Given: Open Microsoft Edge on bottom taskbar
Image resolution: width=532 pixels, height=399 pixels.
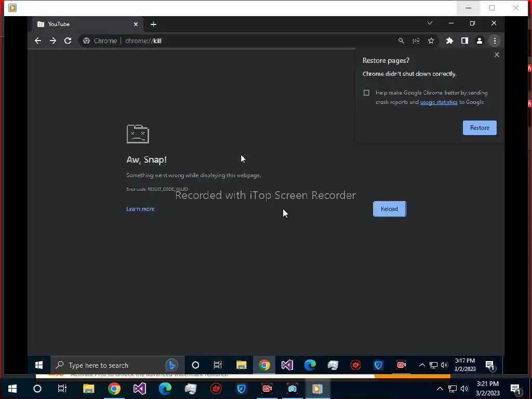Looking at the screenshot, I should point(165,389).
